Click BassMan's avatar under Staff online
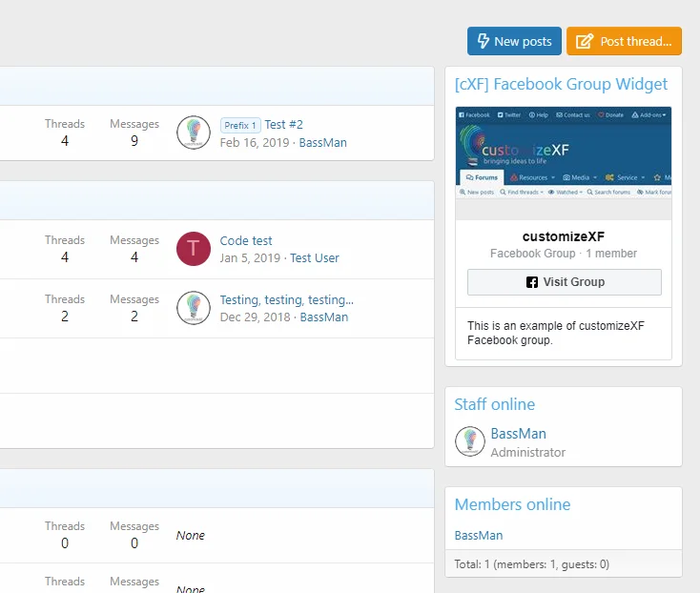The width and height of the screenshot is (700, 593). pos(470,442)
